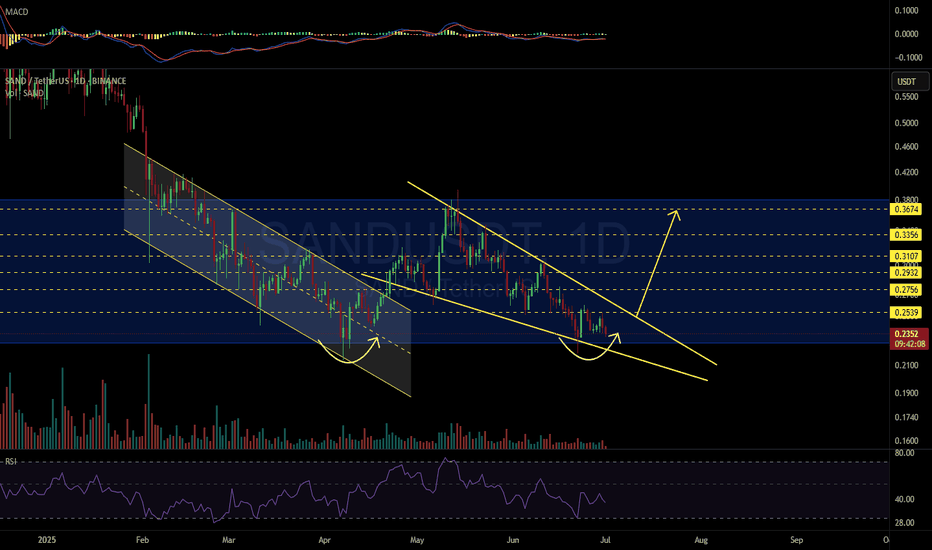Click the Jun label on time axis

512,540
